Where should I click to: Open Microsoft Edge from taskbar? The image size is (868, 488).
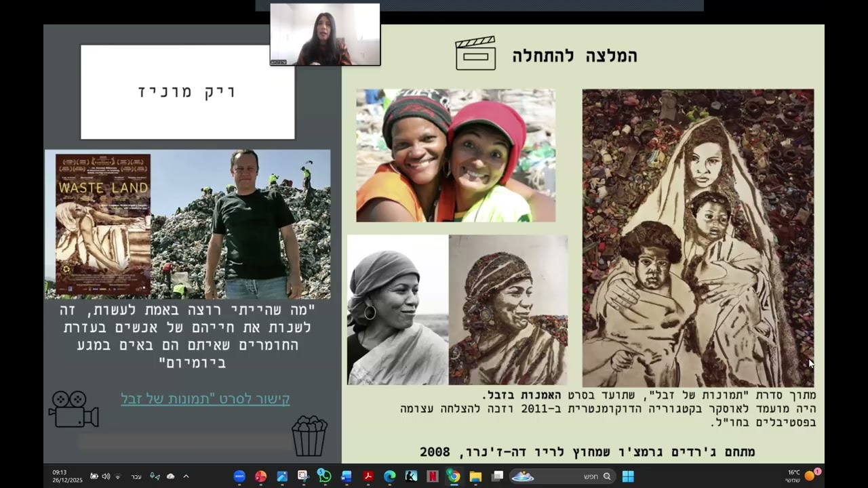[x=390, y=476]
